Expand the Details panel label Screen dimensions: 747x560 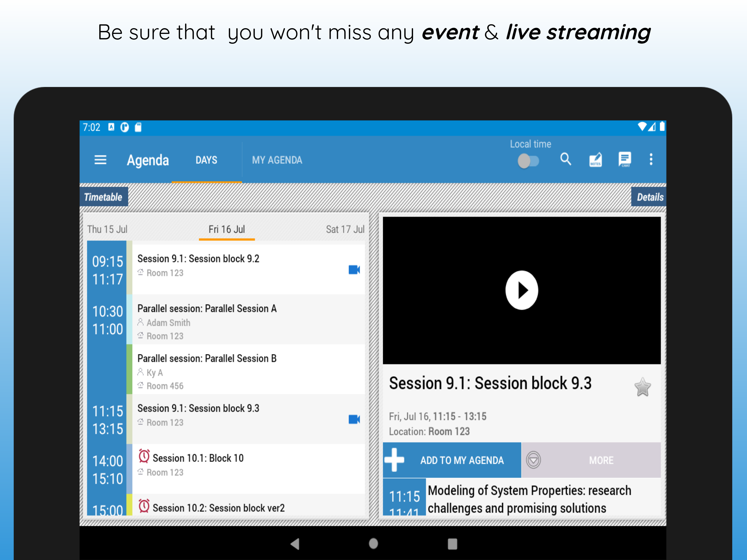(649, 197)
